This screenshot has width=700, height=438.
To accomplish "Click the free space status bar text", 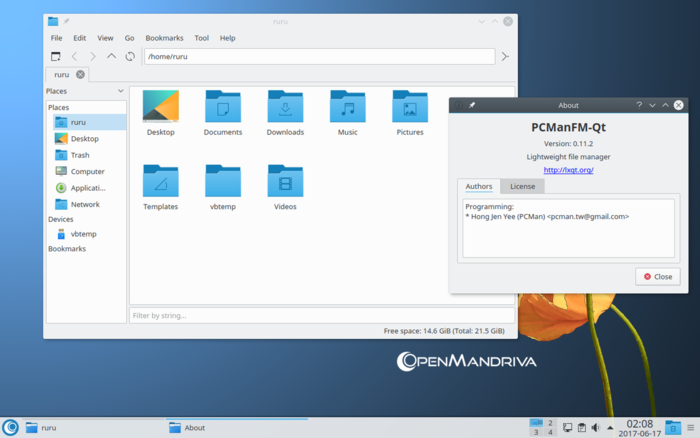I will (444, 331).
